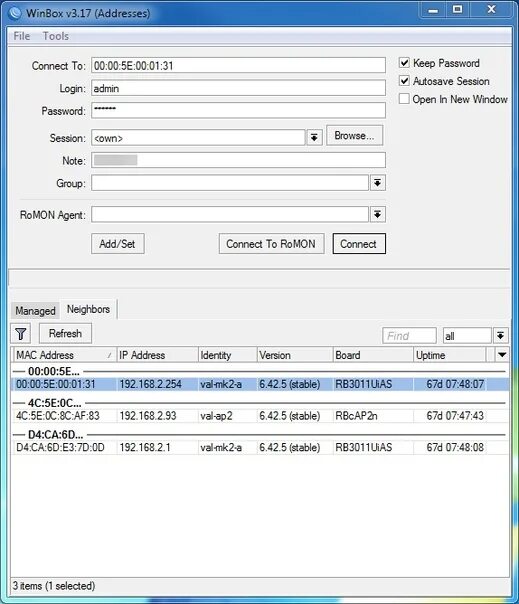Image resolution: width=519 pixels, height=604 pixels.
Task: Sort by MAC Address column header
Action: click(64, 355)
